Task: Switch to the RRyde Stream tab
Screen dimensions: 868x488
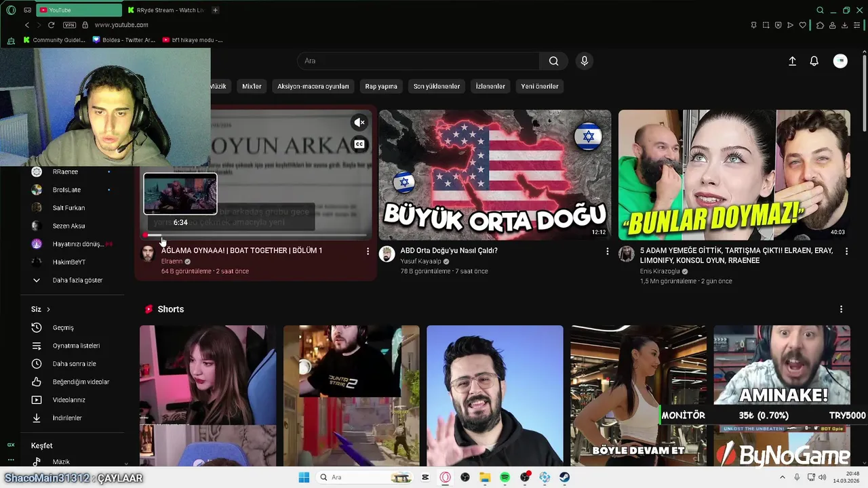Action: 165,10
